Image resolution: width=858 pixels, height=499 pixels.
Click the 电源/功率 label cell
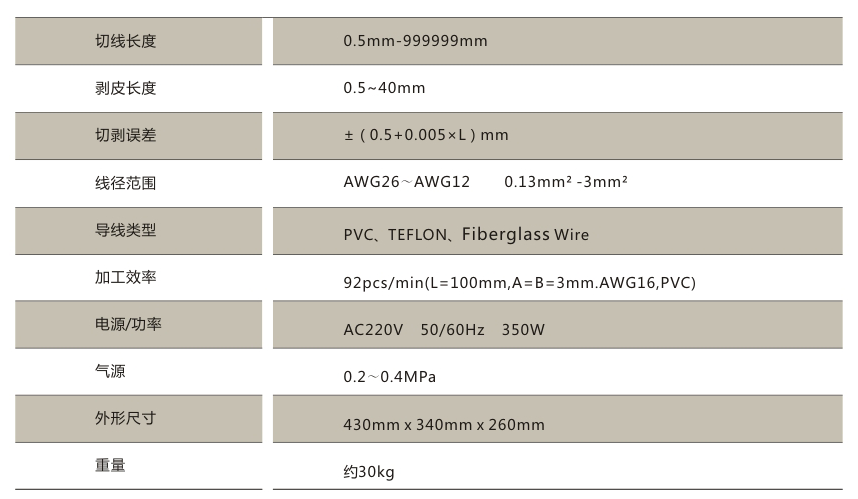(127, 325)
